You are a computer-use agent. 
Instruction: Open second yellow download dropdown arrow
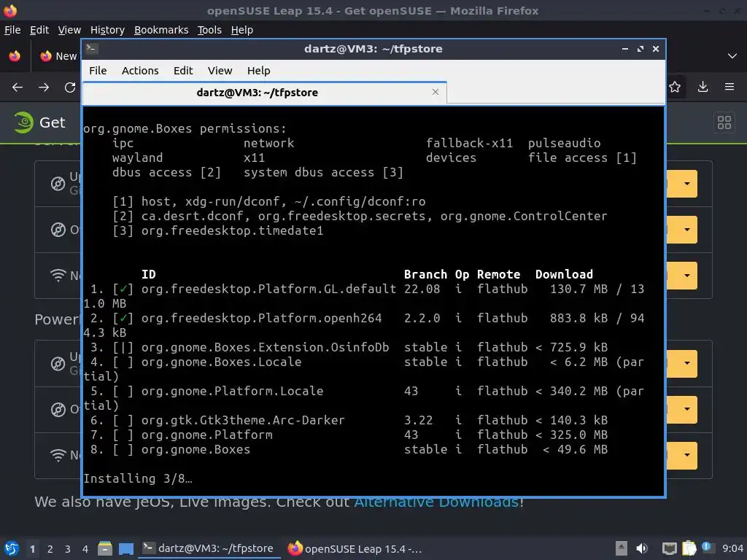click(x=687, y=230)
